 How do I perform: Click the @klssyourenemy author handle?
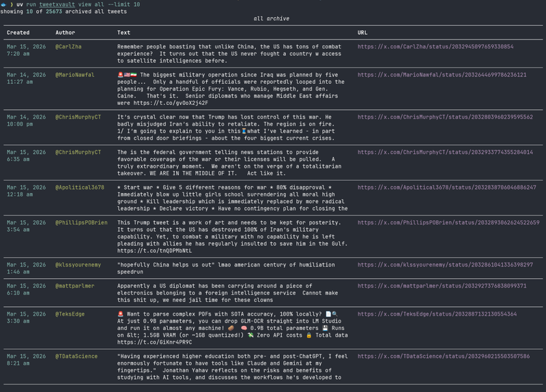pyautogui.click(x=78, y=265)
